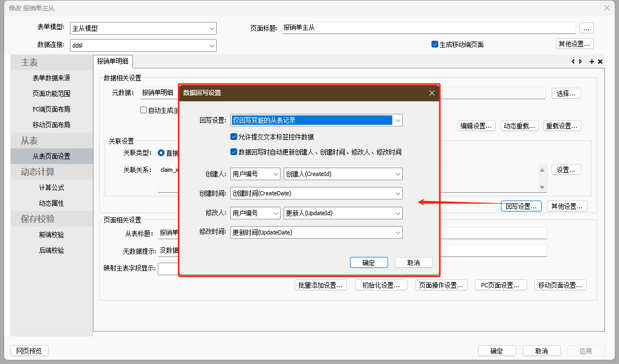Click the tab scroll left arrow
Screen dimensions: 619x364
point(573,62)
